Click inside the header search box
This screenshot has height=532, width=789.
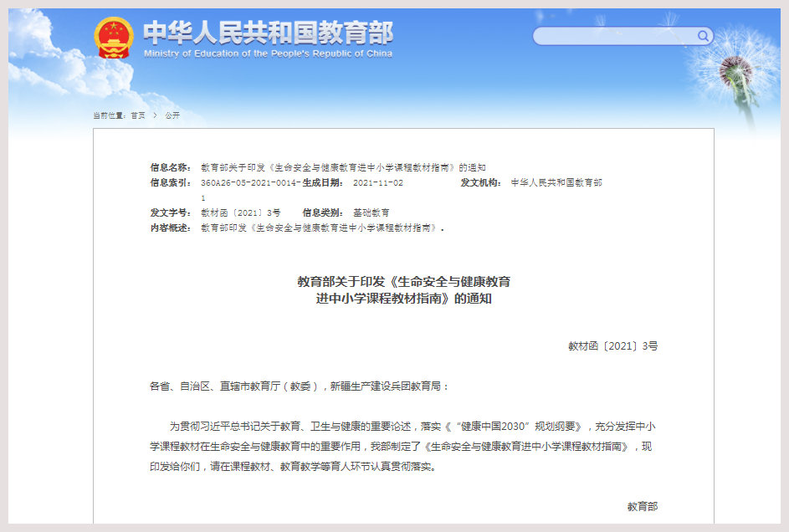click(x=615, y=36)
